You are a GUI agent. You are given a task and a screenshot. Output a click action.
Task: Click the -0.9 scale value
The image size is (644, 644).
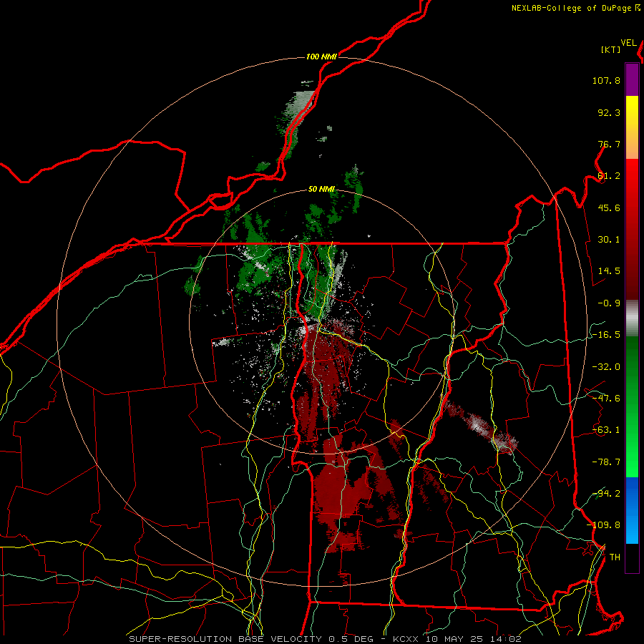coord(609,303)
